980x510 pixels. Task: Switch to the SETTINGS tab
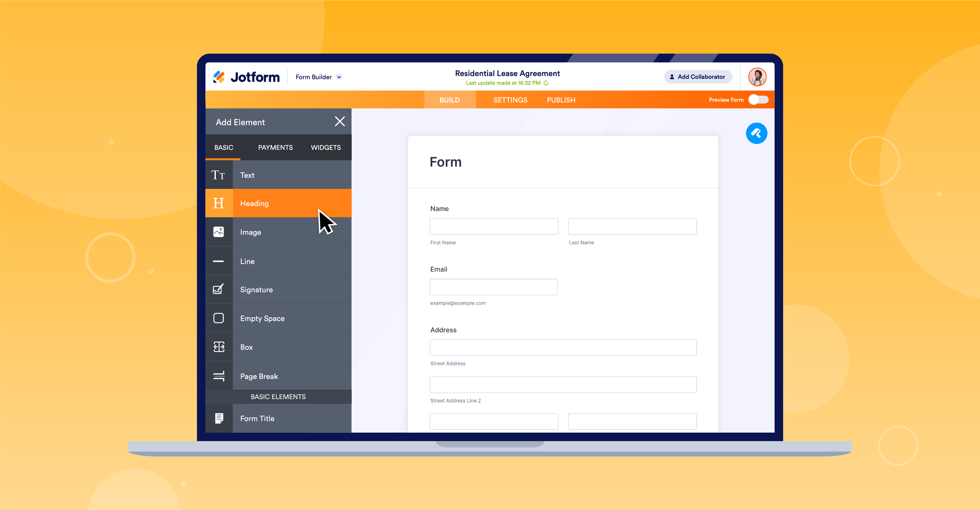(509, 100)
